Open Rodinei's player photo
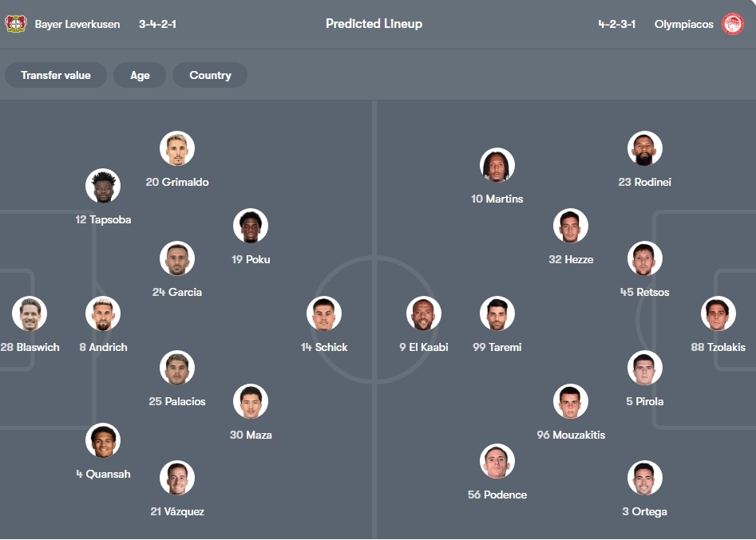This screenshot has width=756, height=540. [645, 149]
